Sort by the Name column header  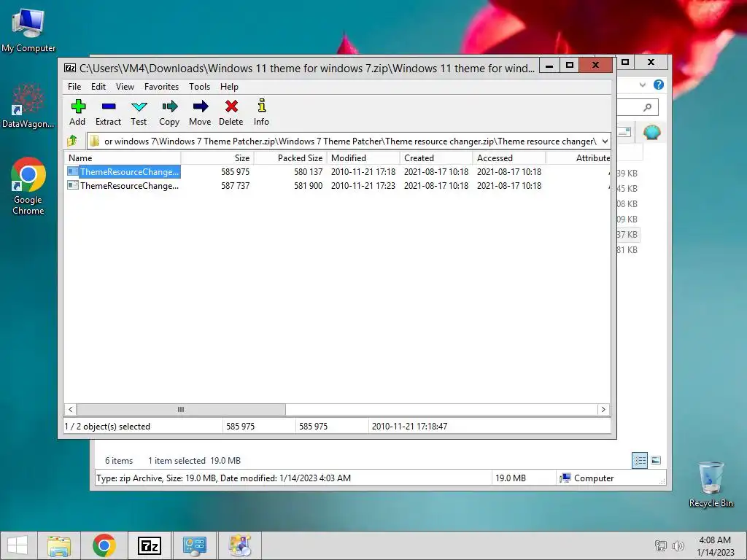pos(123,158)
